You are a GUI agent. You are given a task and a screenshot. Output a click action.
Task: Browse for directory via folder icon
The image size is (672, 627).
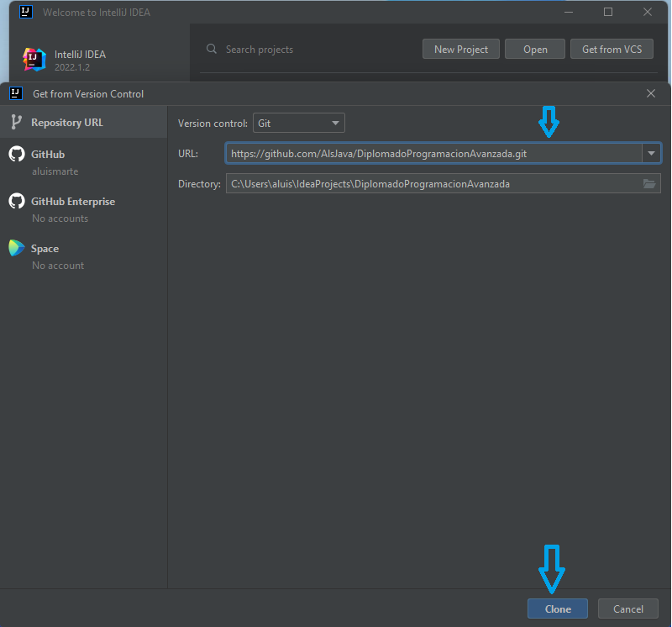coord(649,183)
